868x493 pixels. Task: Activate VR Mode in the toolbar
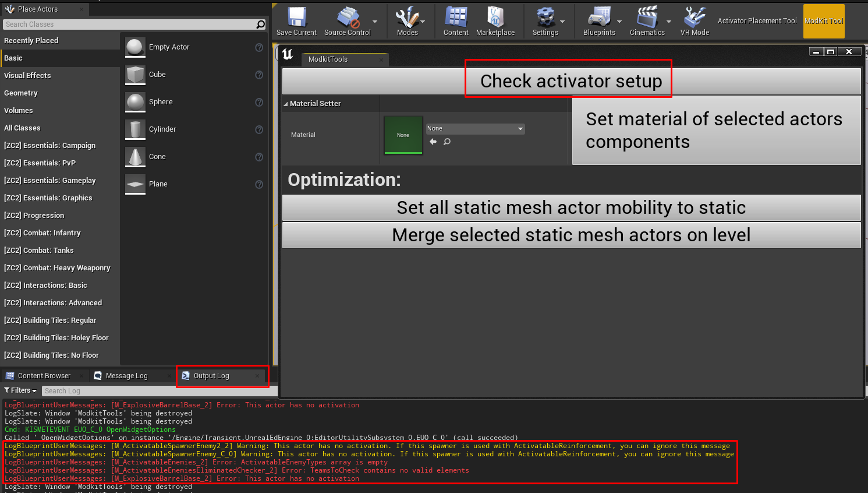pos(695,17)
